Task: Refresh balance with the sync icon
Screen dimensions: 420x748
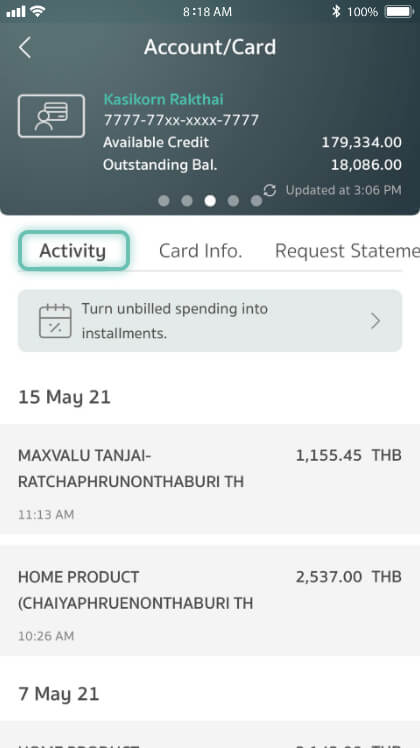Action: [270, 190]
